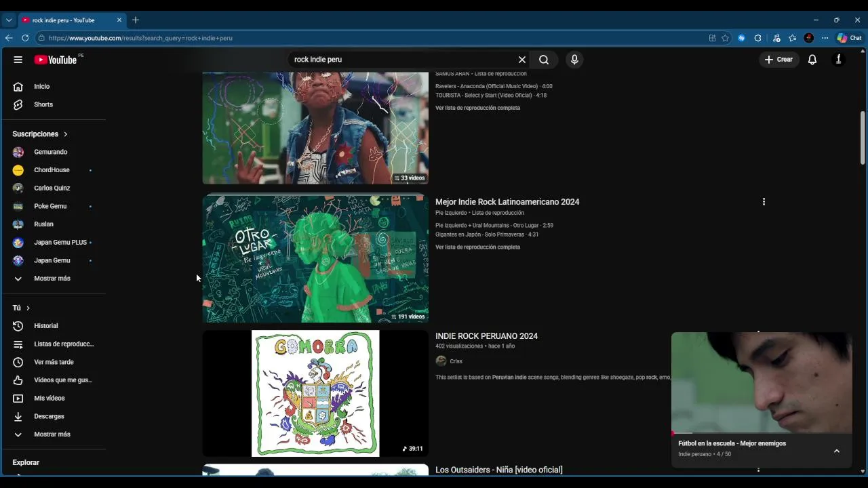The image size is (868, 488).
Task: Open browser extensions puzzle icon
Action: 757,38
